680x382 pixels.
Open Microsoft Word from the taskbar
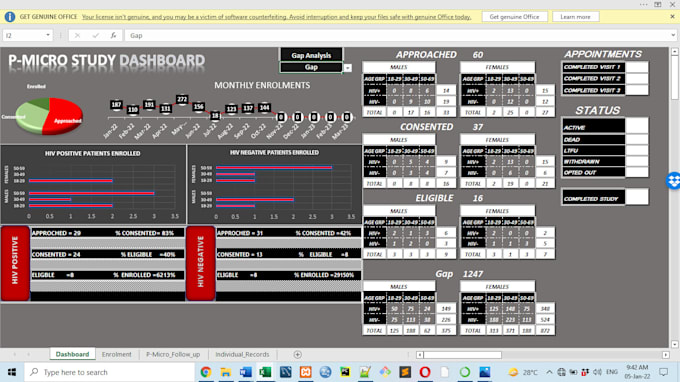[x=245, y=372]
